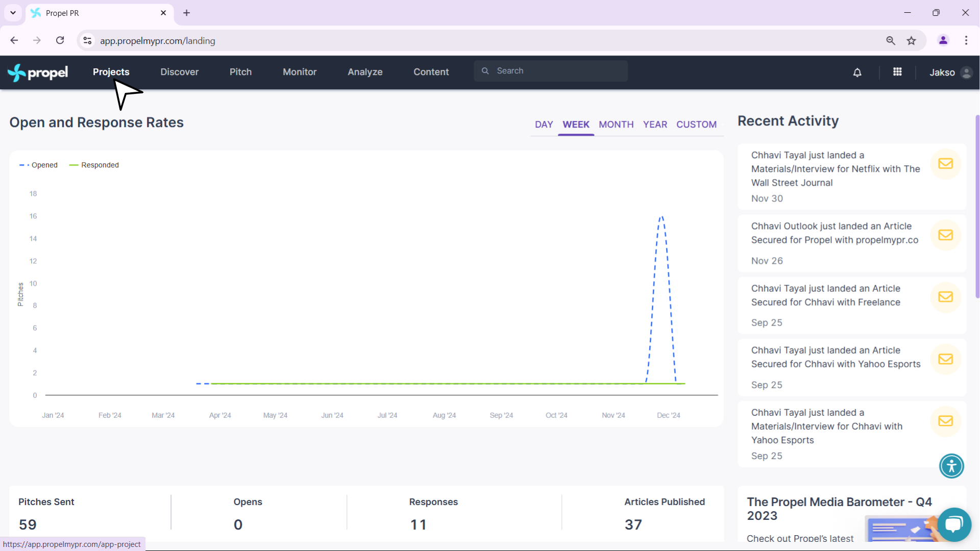Click the search magnifier icon in Propel search
980x551 pixels.
coord(485,71)
